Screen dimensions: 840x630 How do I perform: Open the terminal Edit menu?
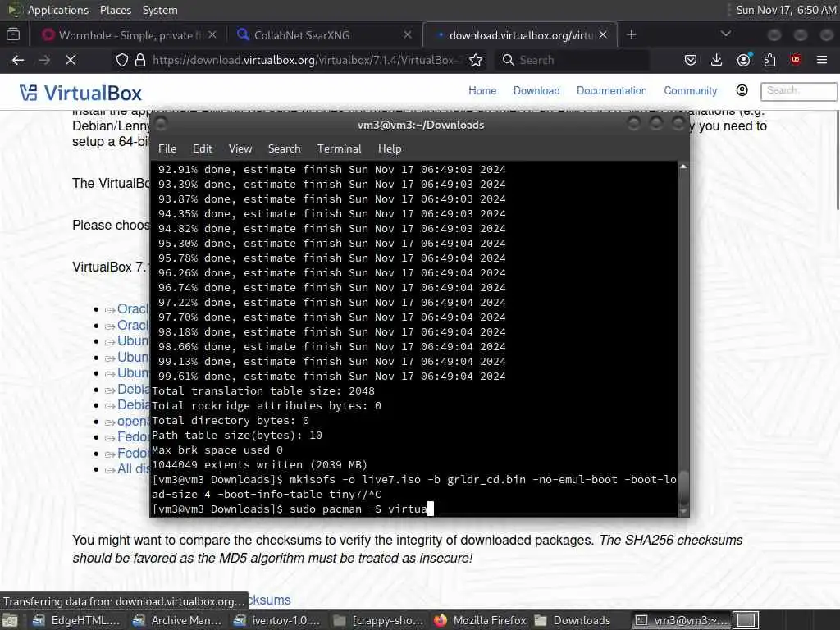pyautogui.click(x=202, y=149)
